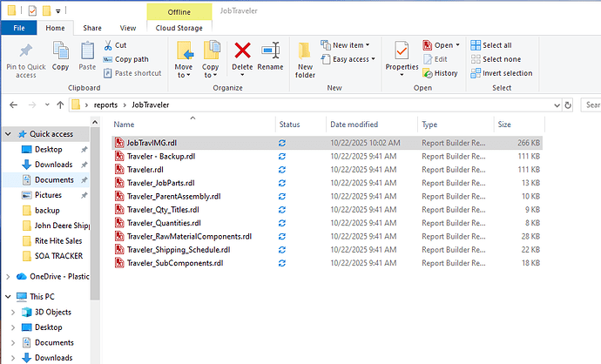Viewport: 601px width, 364px height.
Task: Open Copy to folder menu
Action: (211, 59)
